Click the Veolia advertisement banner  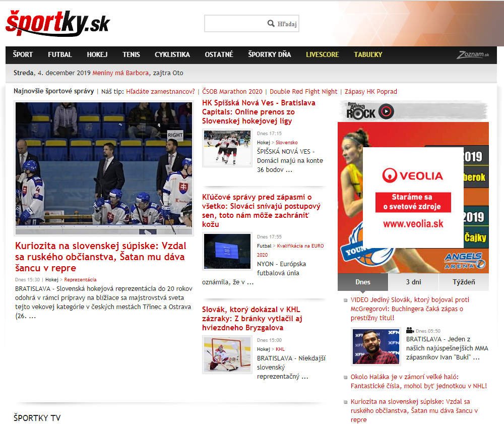(x=413, y=197)
